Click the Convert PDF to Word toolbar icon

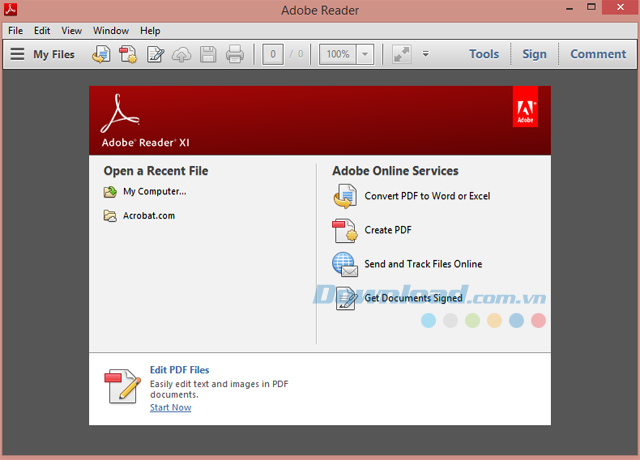(x=101, y=54)
